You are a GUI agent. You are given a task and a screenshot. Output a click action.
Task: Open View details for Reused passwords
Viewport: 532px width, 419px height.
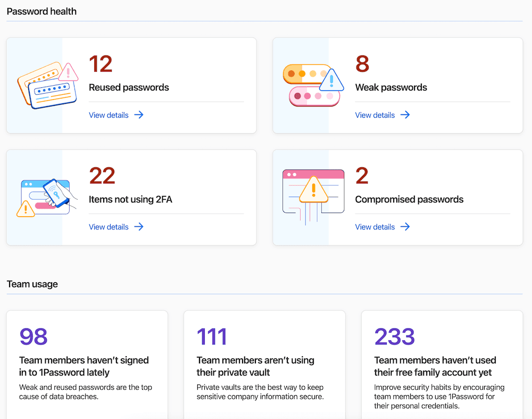tap(109, 115)
